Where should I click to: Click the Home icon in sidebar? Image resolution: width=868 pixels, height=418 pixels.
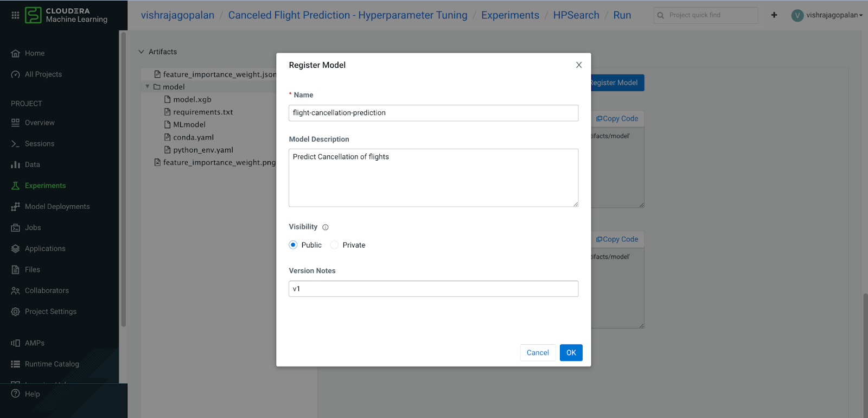pos(15,53)
